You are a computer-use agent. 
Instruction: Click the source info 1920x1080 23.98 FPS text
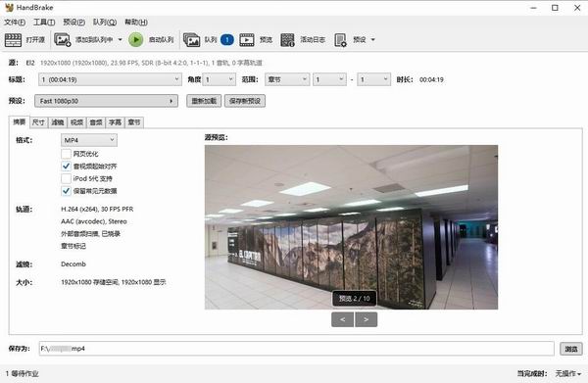[151, 63]
